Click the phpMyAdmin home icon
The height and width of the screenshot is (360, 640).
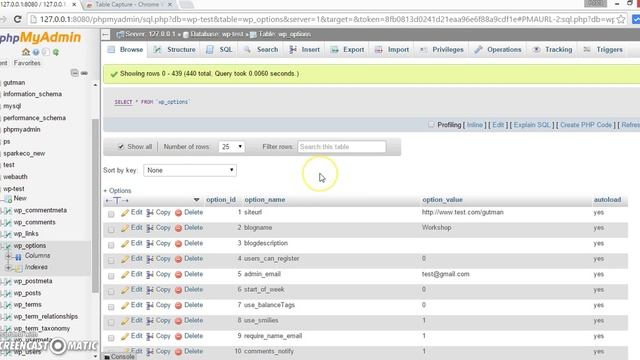click(26, 52)
